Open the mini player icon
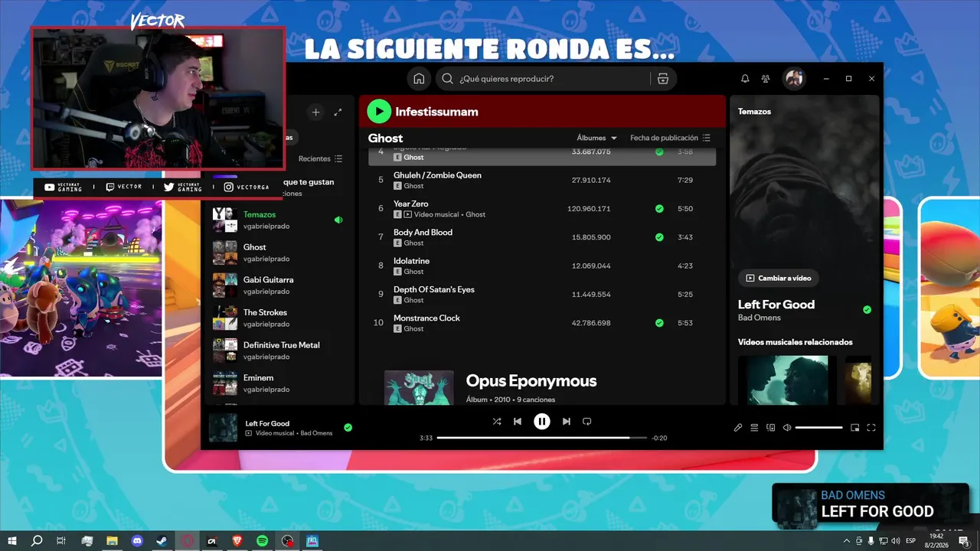980x551 pixels. pos(855,428)
